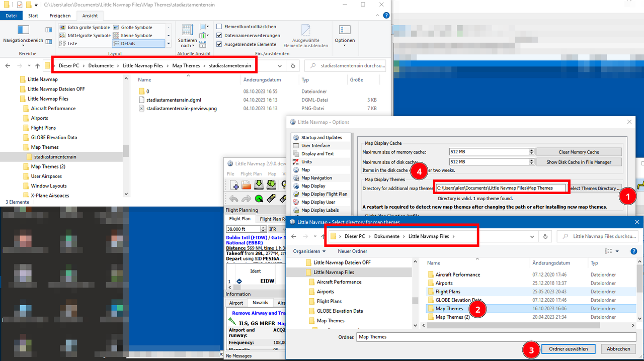Select Extra große Symbole layout
The image size is (644, 361).
tap(85, 27)
